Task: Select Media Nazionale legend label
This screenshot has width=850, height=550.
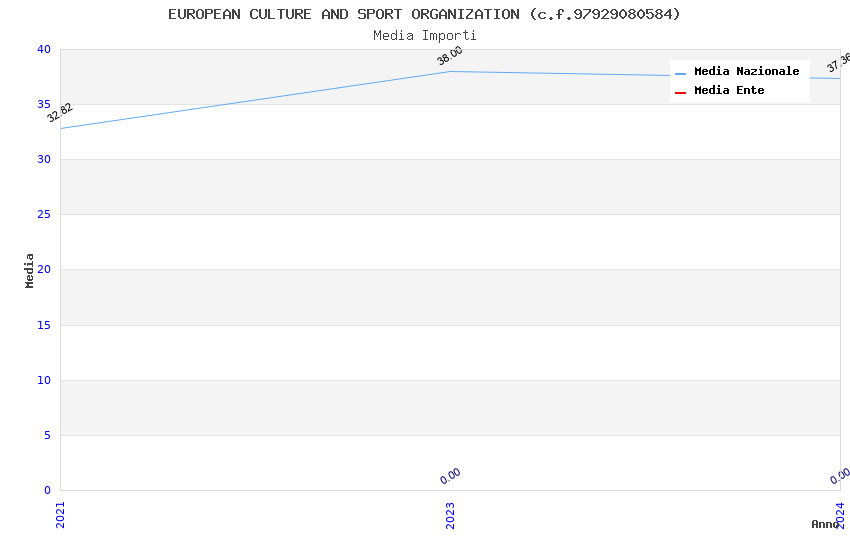Action: [746, 72]
